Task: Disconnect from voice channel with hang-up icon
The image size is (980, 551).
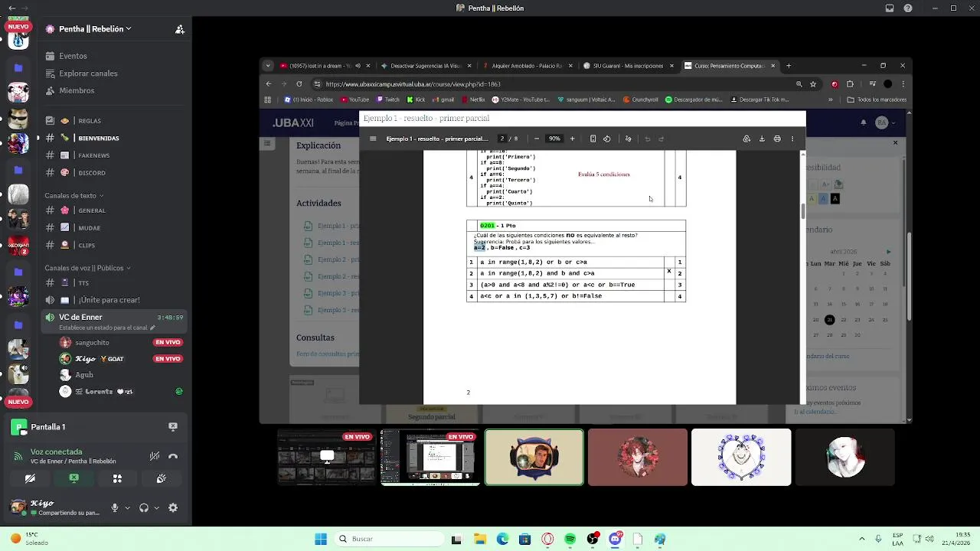Action: coord(173,456)
